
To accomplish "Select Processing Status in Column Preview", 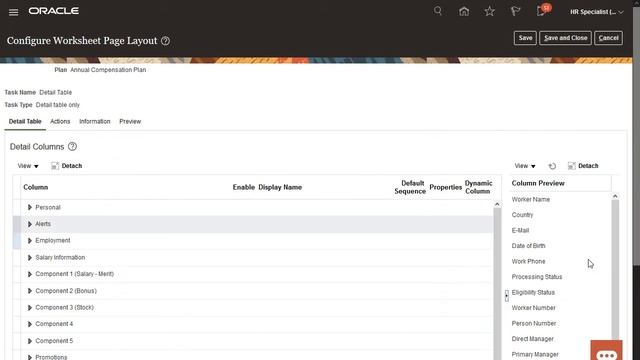I will coord(537,277).
